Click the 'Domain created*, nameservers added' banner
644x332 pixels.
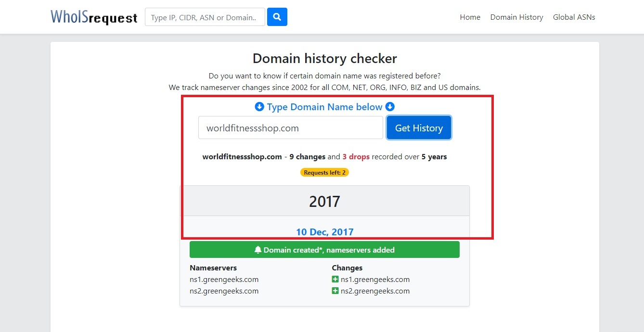click(x=324, y=250)
